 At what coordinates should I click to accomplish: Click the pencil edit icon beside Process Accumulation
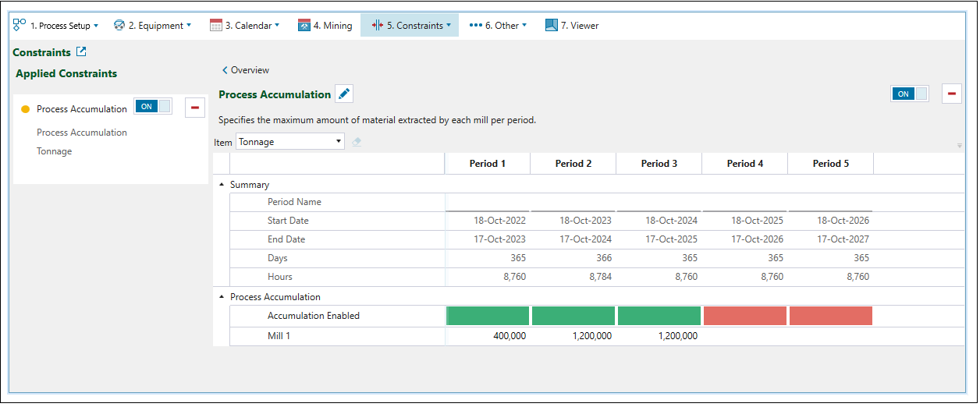coord(344,94)
